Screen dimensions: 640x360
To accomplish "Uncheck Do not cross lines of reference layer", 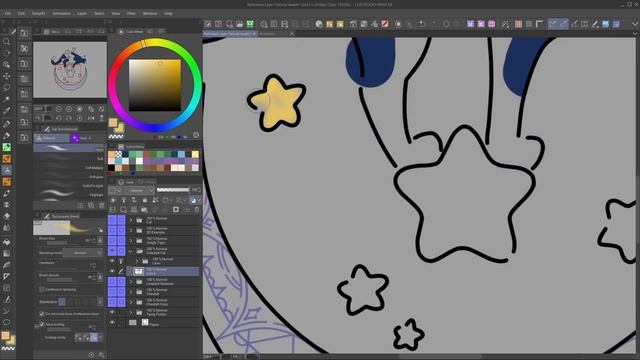I will (42, 314).
